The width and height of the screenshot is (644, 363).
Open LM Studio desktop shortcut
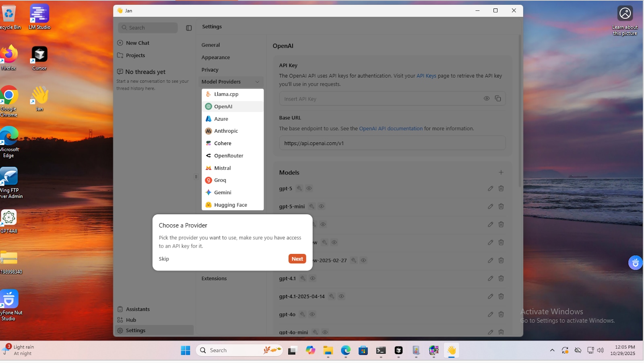39,17
